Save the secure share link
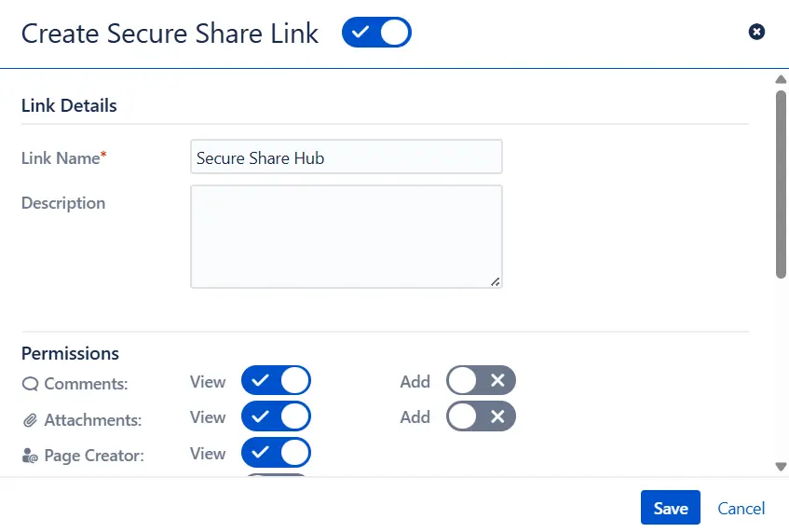The image size is (789, 532). (x=671, y=508)
